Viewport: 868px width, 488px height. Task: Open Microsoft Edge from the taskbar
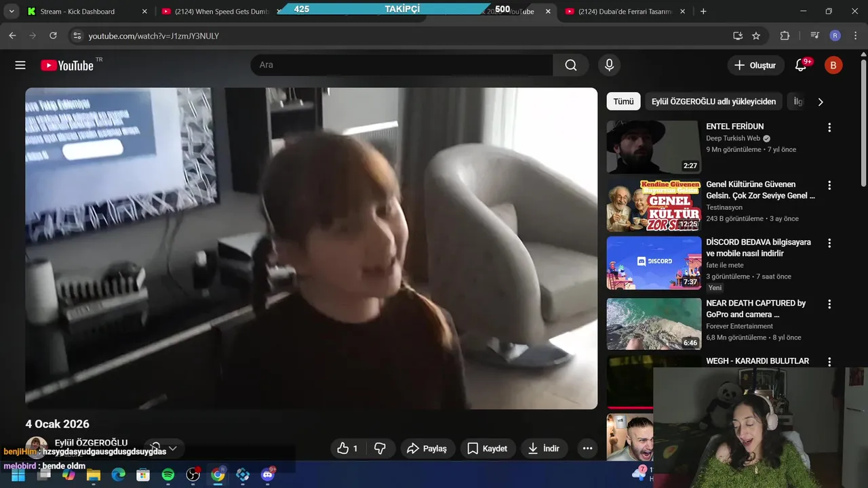[118, 475]
